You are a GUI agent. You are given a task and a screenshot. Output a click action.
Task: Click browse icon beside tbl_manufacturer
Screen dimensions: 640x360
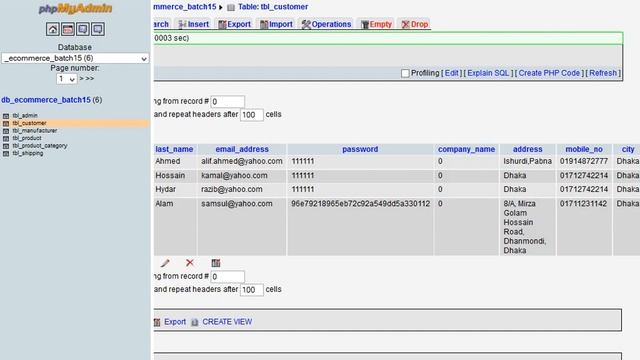[x=6, y=131]
